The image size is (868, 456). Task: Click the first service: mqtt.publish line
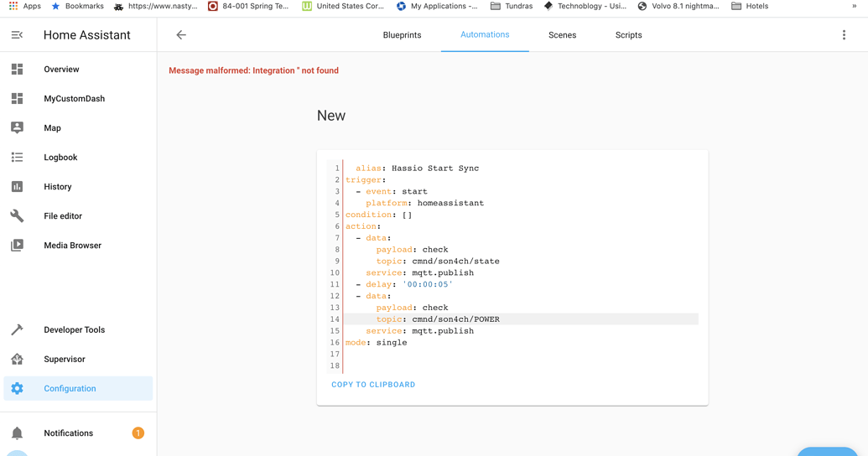[x=419, y=272]
